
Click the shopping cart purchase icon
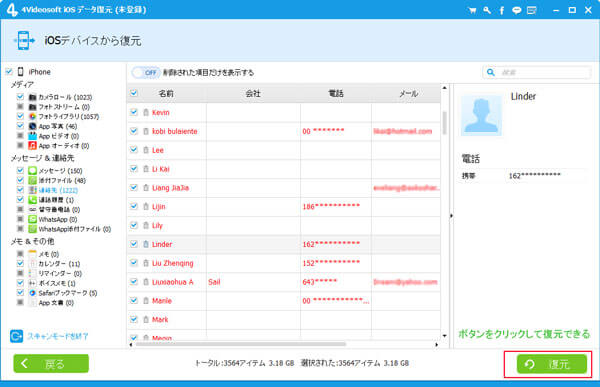click(472, 10)
